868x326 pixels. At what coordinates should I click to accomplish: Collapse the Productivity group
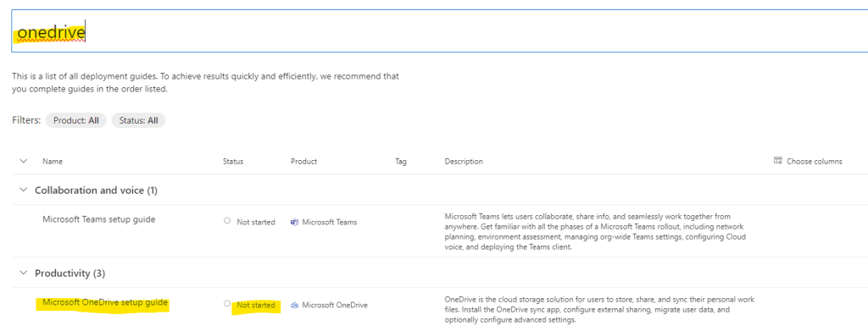[23, 273]
